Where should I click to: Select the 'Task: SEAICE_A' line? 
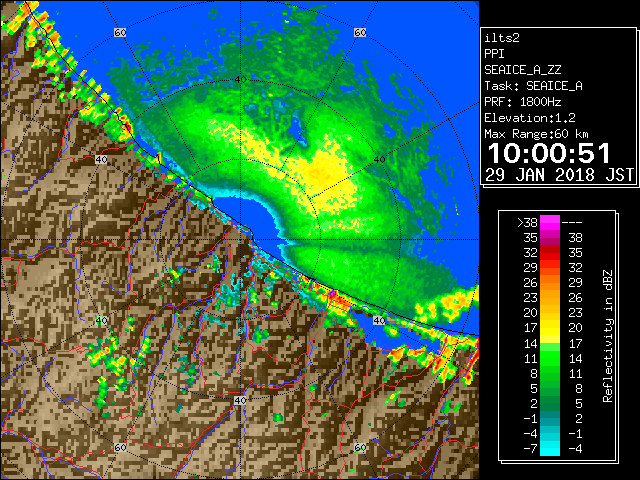pyautogui.click(x=533, y=86)
